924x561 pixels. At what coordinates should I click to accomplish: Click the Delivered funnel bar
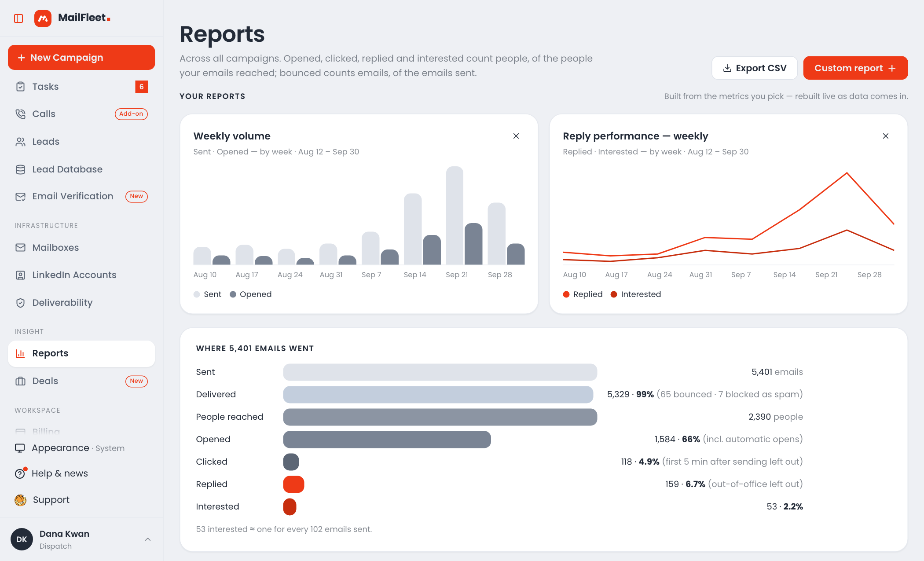[x=438, y=395]
